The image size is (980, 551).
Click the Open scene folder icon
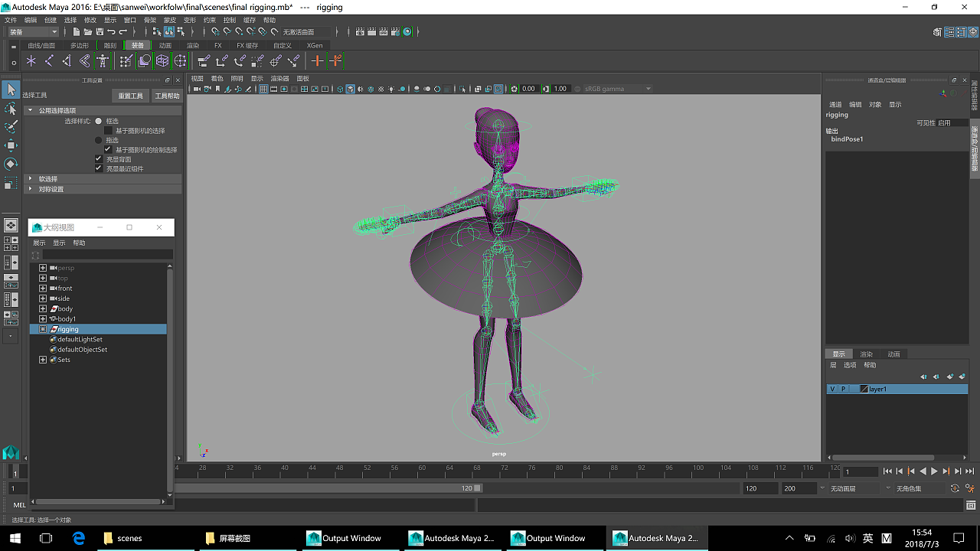pyautogui.click(x=88, y=31)
